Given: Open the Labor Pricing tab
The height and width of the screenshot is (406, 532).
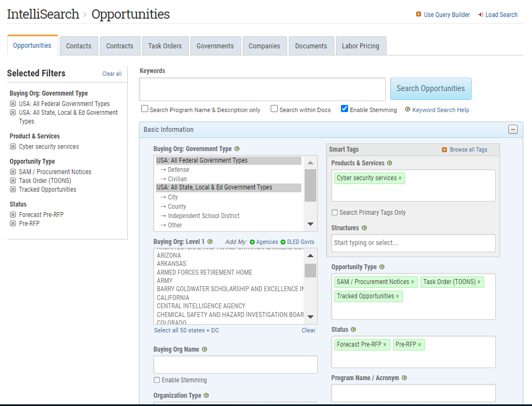Looking at the screenshot, I should click(361, 46).
